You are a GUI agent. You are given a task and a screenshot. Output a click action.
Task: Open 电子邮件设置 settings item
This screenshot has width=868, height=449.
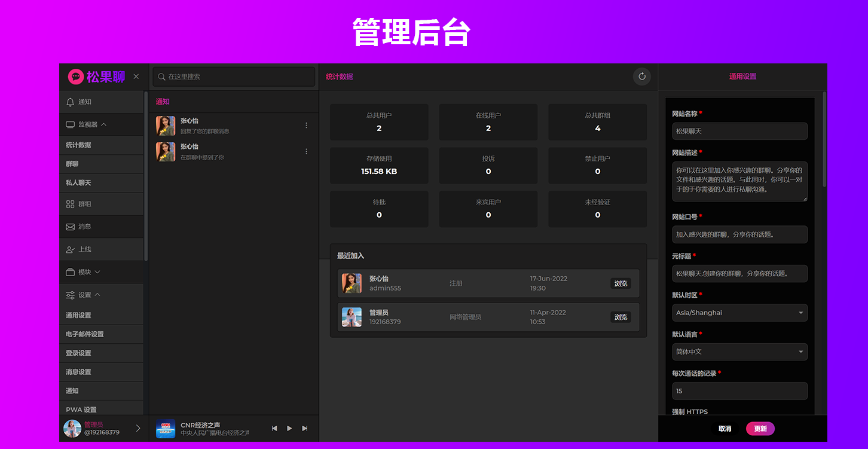tap(102, 334)
